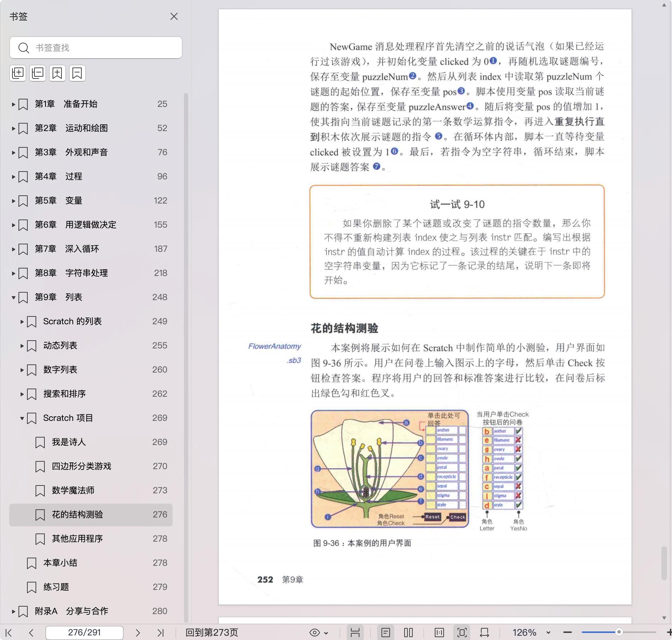This screenshot has height=640, width=672.
Task: Toggle two-page side-by-side view
Action: pos(408,633)
